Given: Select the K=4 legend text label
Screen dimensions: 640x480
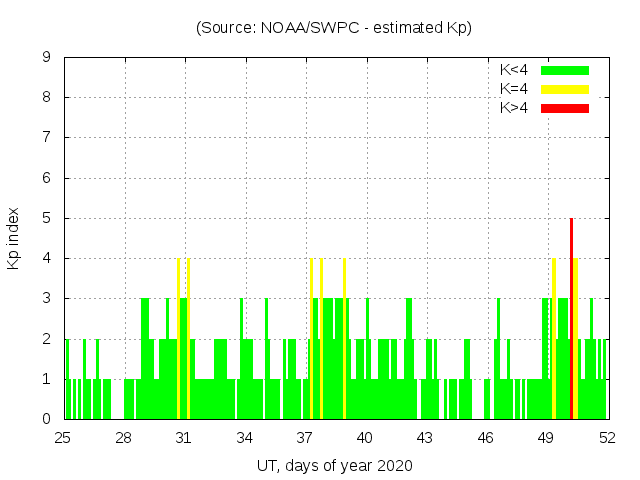Looking at the screenshot, I should (514, 89).
